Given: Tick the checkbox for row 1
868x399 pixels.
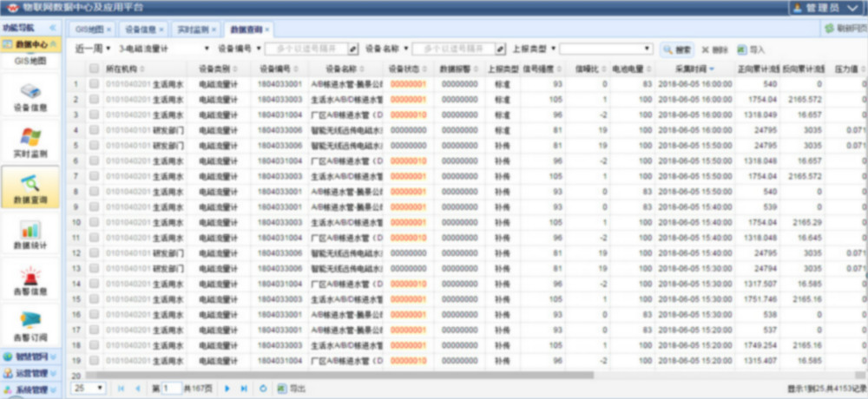Looking at the screenshot, I should coord(94,84).
